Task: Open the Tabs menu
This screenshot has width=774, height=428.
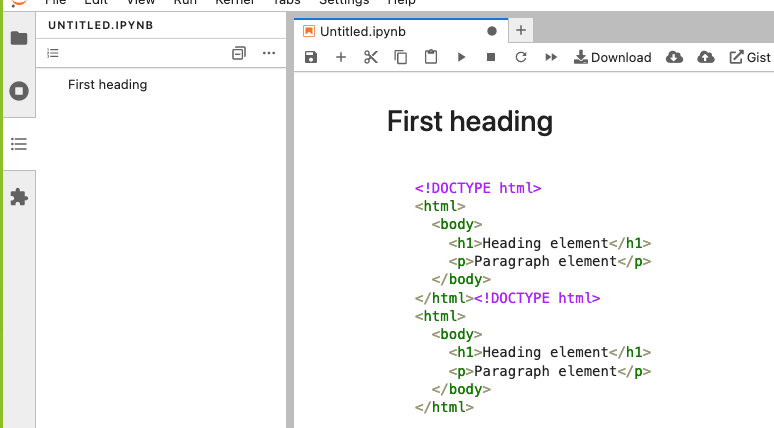Action: 286,2
